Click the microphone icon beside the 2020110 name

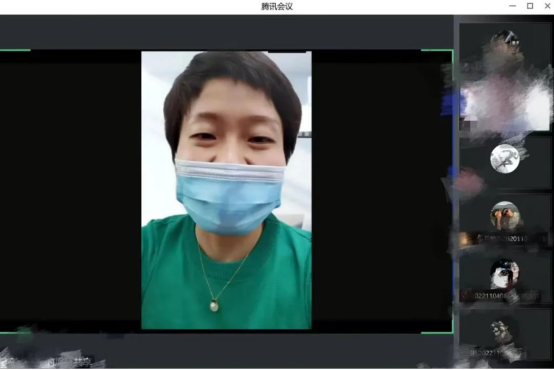(x=480, y=239)
